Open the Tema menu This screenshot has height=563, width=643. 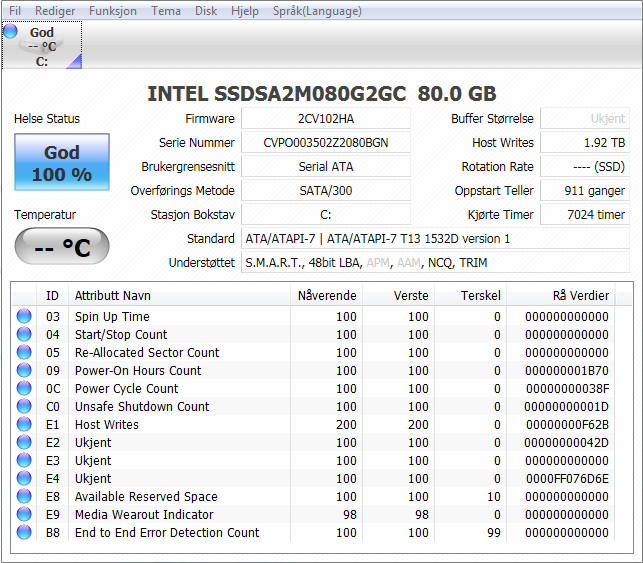[x=166, y=11]
